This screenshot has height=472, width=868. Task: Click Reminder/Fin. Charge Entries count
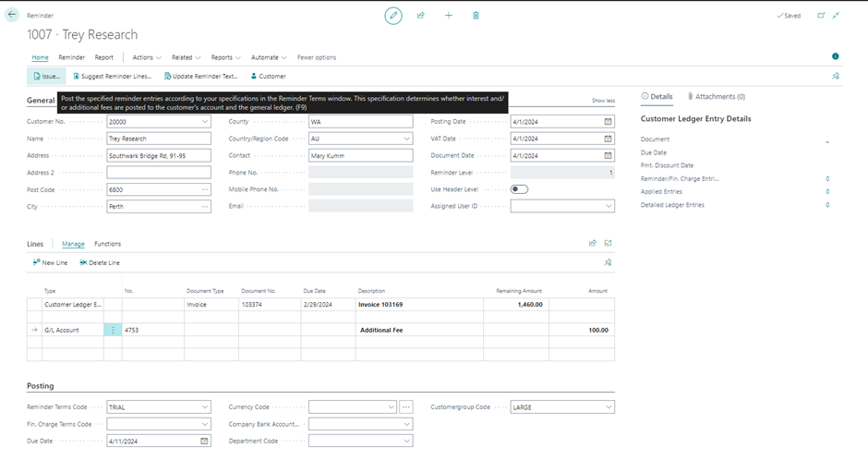tap(827, 179)
